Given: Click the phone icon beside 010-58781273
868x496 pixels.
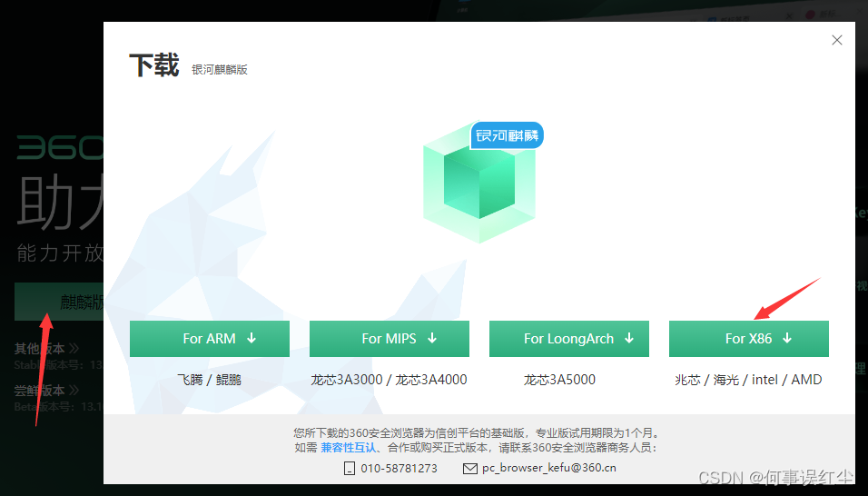Looking at the screenshot, I should click(x=350, y=469).
